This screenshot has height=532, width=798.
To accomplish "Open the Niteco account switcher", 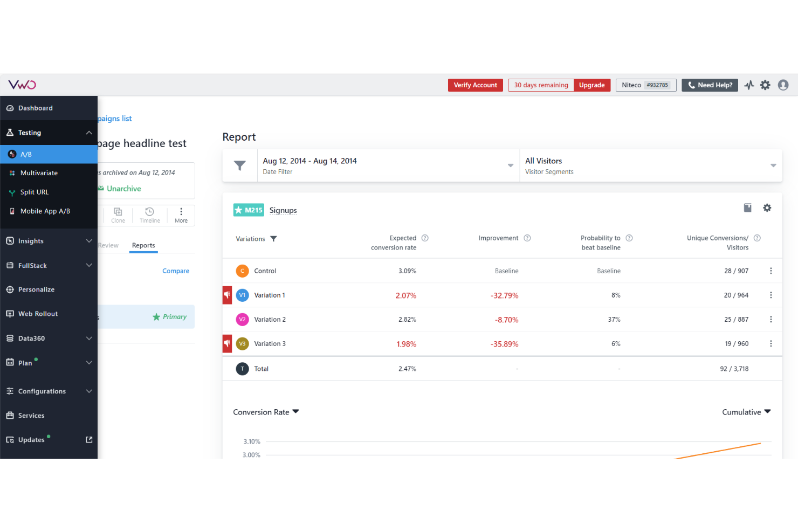I will tap(646, 85).
